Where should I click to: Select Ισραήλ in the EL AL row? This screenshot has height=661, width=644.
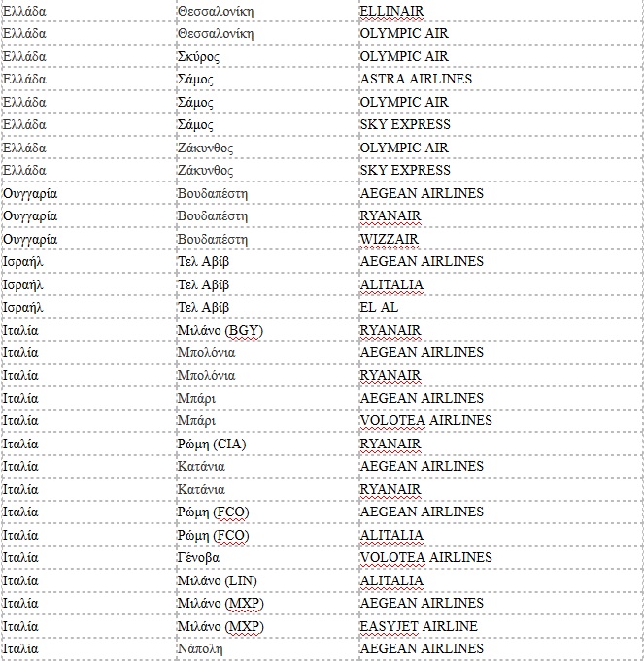point(25,307)
